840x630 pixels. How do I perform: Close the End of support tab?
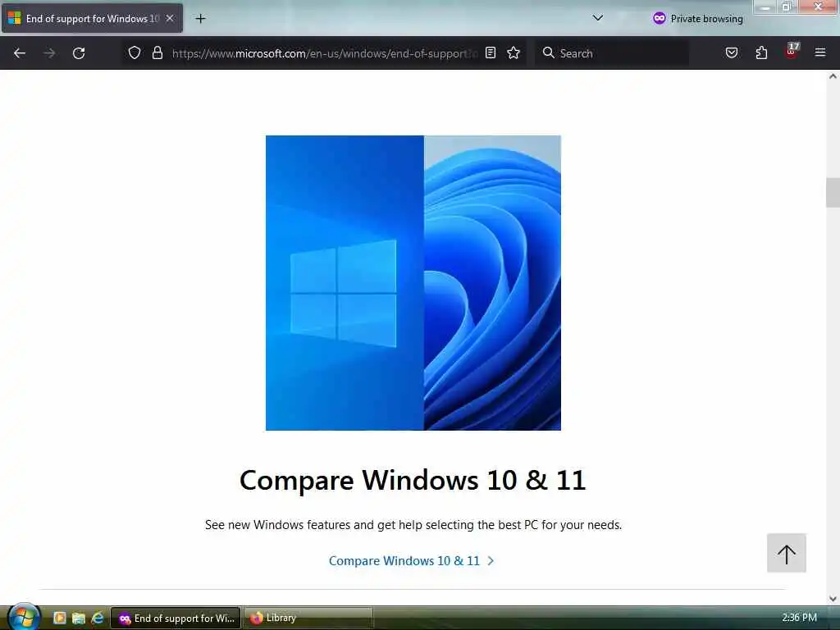[x=170, y=18]
